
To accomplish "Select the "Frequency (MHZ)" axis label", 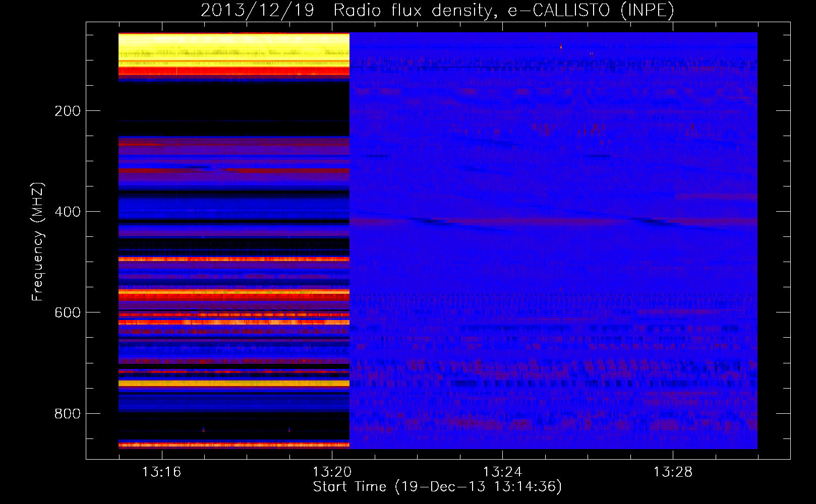I will point(38,241).
